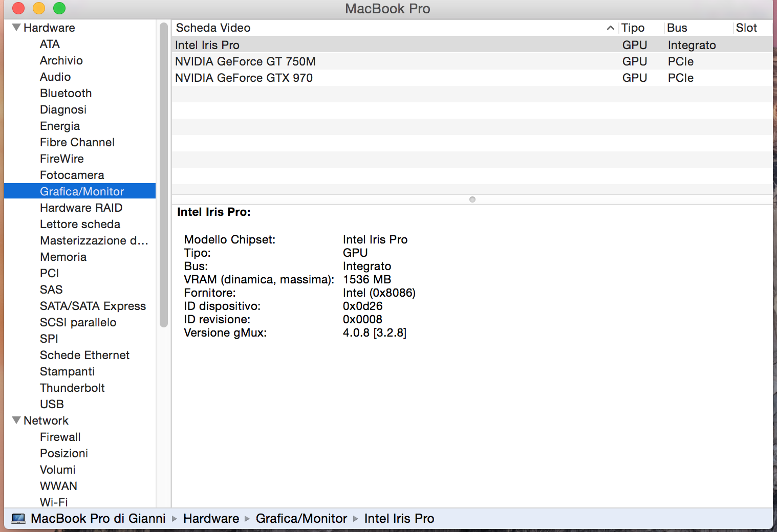Click the Hardware section header
Viewport: 777px width, 532px height.
(x=49, y=28)
